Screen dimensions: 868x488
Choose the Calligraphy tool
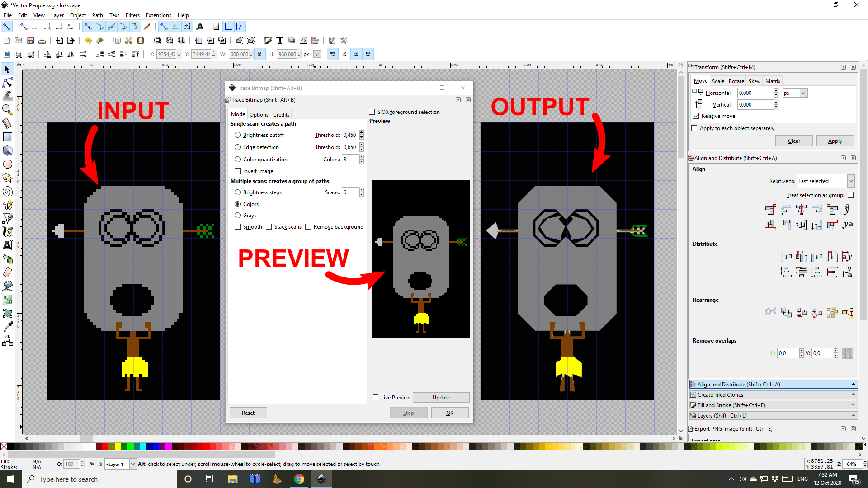(x=7, y=232)
